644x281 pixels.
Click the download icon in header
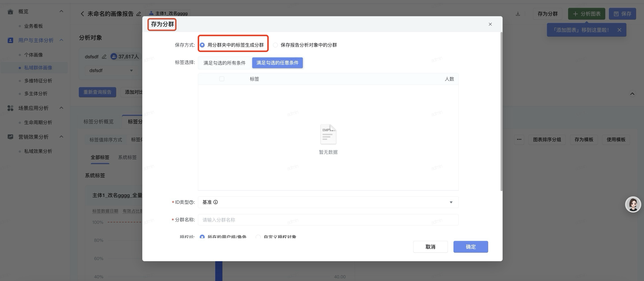[x=518, y=14]
